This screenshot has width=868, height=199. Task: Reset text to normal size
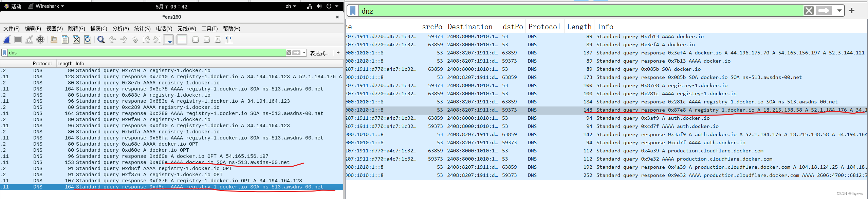[218, 40]
